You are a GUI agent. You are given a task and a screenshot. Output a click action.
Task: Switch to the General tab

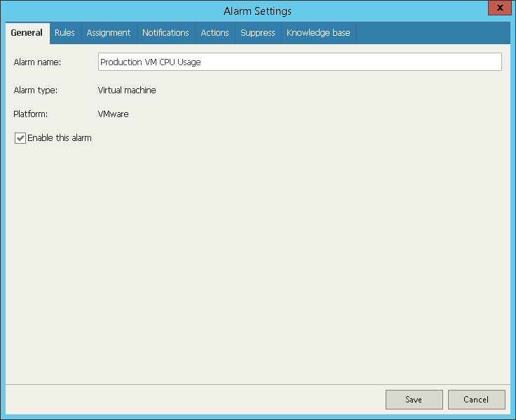(27, 33)
